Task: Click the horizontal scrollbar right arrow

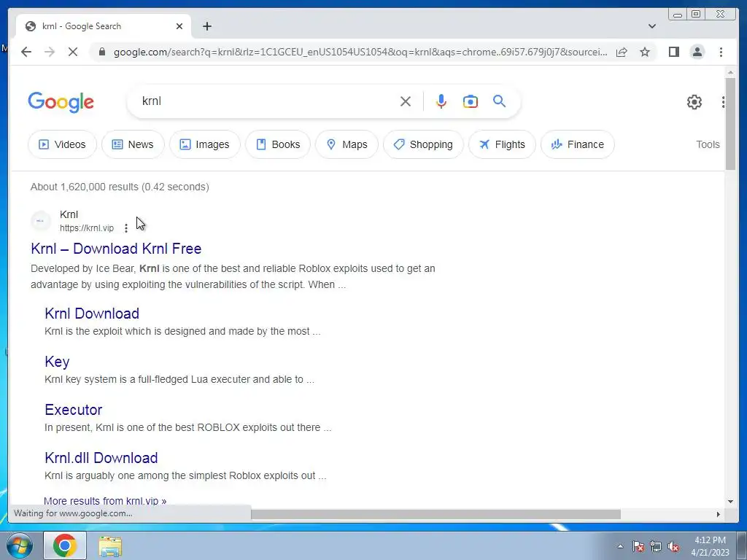Action: [719, 514]
